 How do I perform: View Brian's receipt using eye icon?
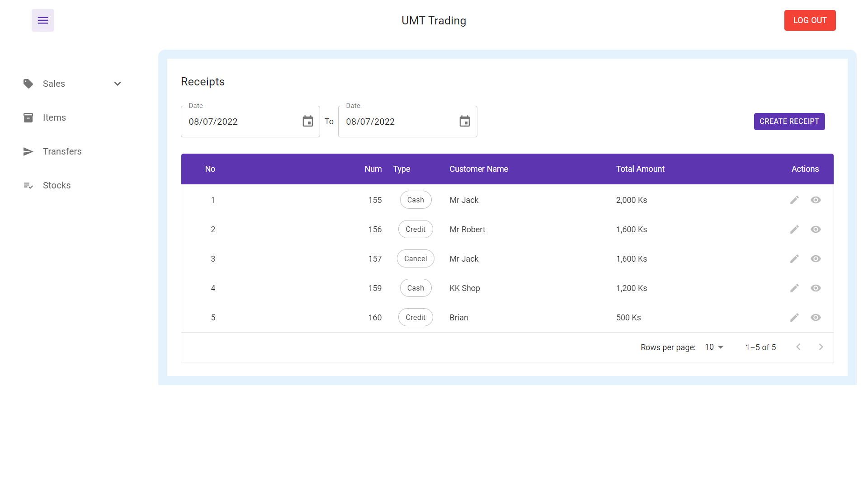[816, 318]
